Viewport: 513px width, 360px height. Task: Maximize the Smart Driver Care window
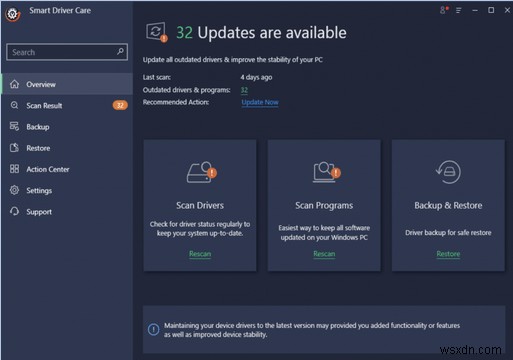[491, 10]
